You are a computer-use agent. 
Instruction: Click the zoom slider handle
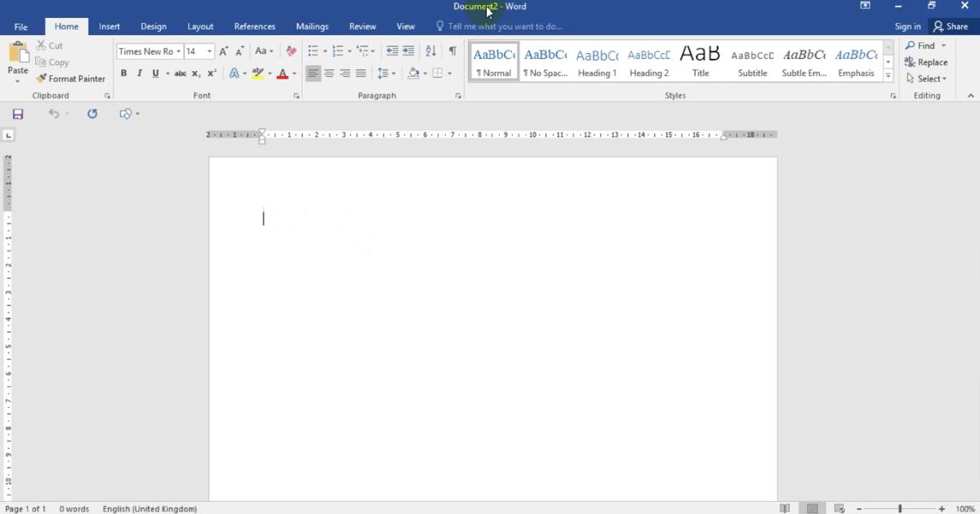click(x=900, y=509)
